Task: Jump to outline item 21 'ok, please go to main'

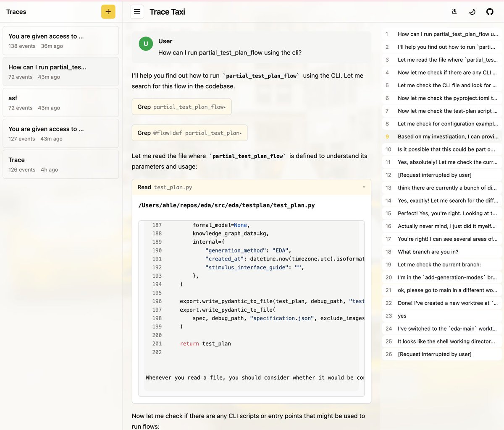Action: point(442,290)
